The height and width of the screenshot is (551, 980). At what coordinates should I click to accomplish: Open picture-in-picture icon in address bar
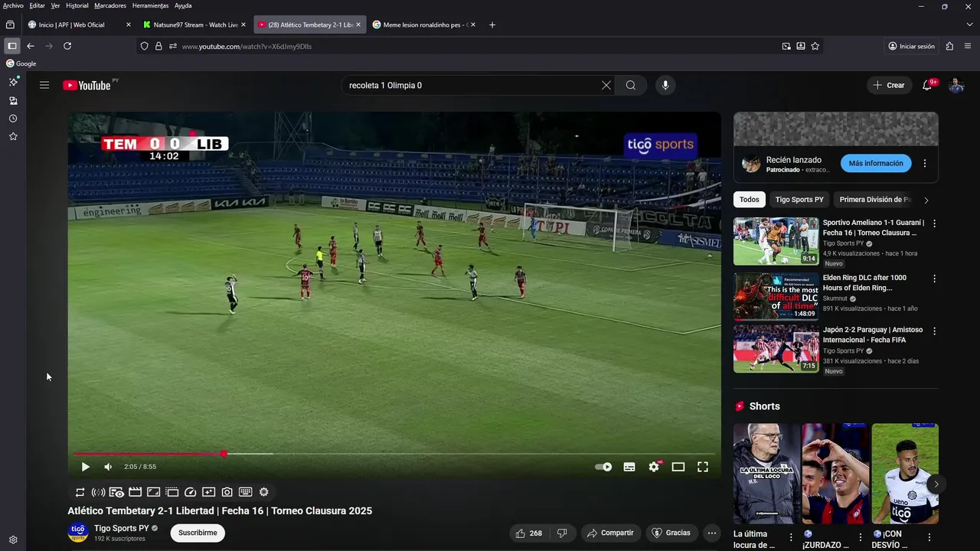786,46
